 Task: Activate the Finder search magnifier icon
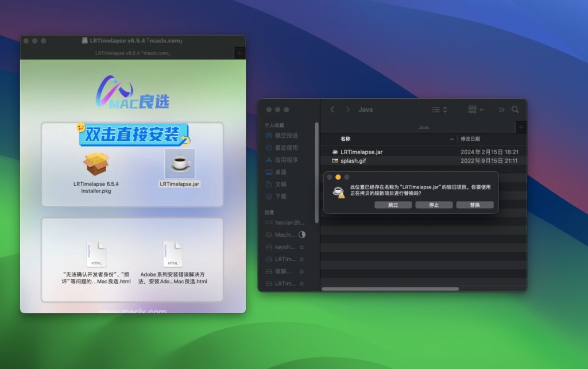[515, 109]
